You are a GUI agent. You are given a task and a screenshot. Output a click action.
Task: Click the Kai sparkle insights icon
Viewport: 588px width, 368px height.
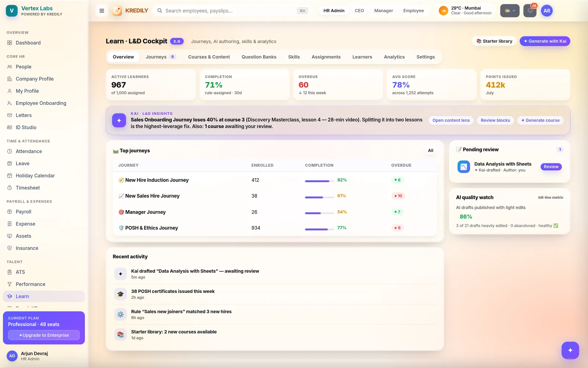click(119, 120)
